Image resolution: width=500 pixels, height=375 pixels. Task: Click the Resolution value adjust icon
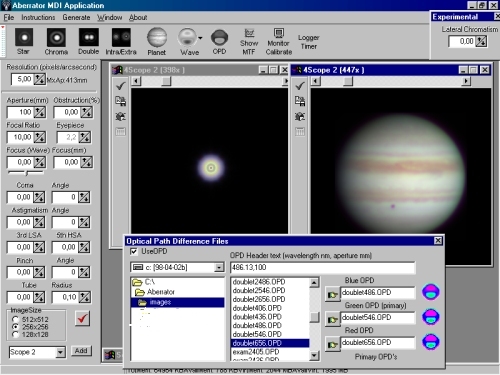pyautogui.click(x=39, y=80)
